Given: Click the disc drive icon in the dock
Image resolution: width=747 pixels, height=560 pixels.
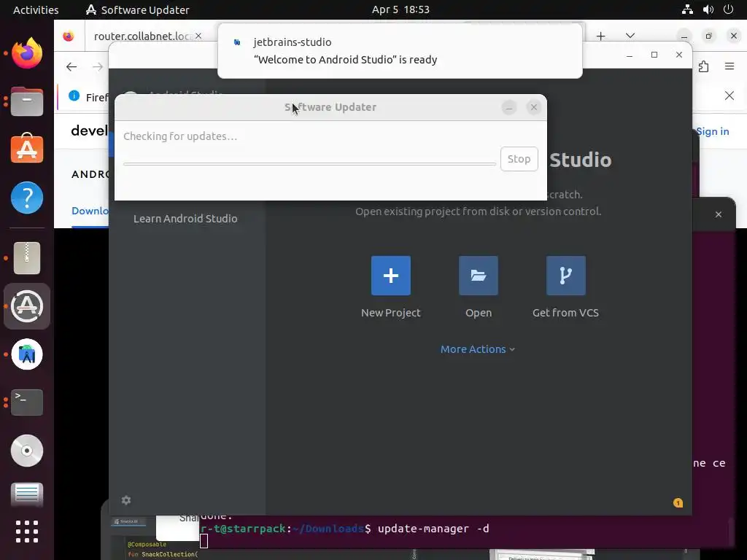Looking at the screenshot, I should click(27, 451).
